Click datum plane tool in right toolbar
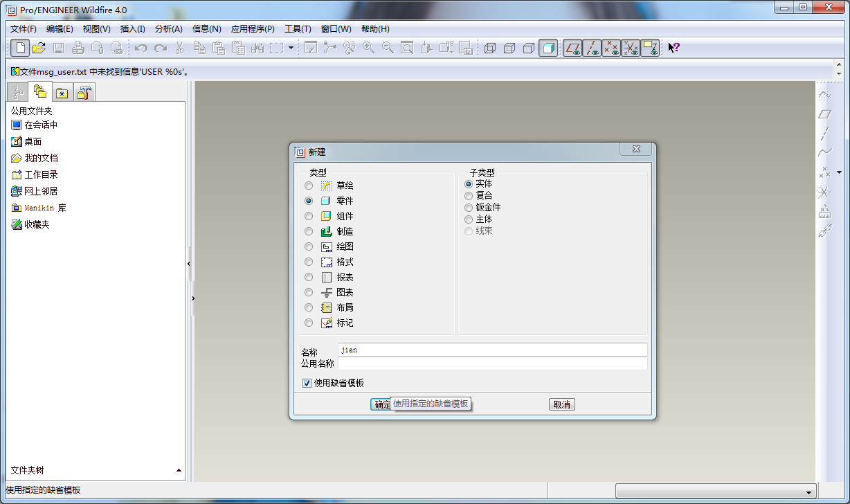Viewport: 850px width, 504px height. 824,114
